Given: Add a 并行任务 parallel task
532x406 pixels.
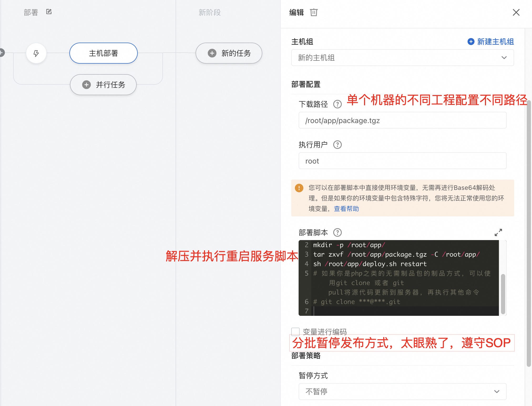Looking at the screenshot, I should click(103, 85).
